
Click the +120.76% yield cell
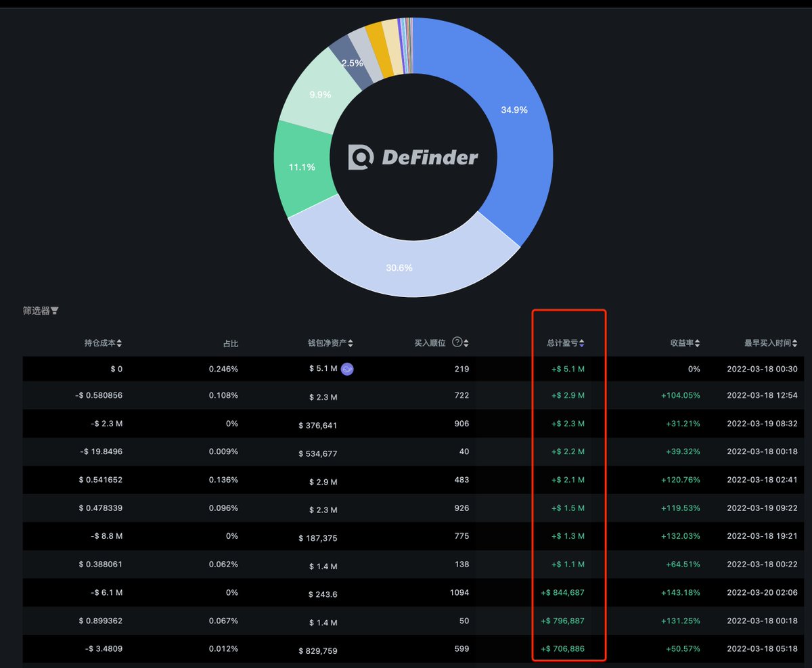click(681, 480)
